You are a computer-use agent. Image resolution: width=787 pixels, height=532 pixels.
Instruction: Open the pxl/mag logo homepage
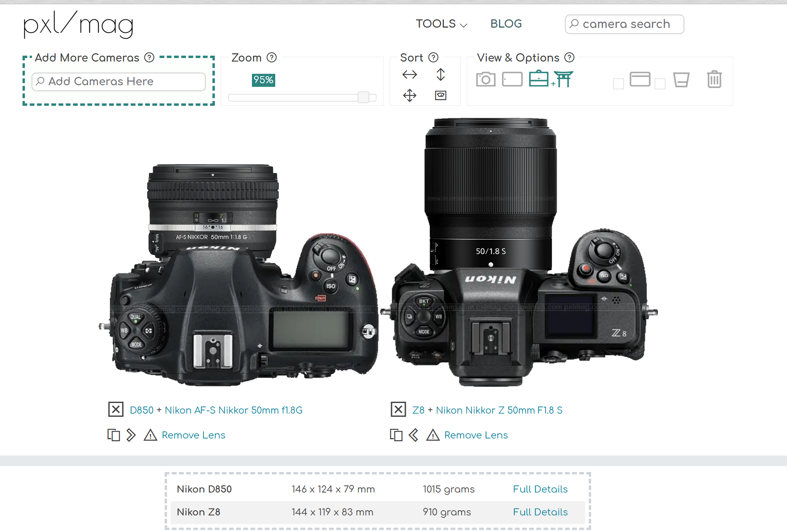pos(78,24)
